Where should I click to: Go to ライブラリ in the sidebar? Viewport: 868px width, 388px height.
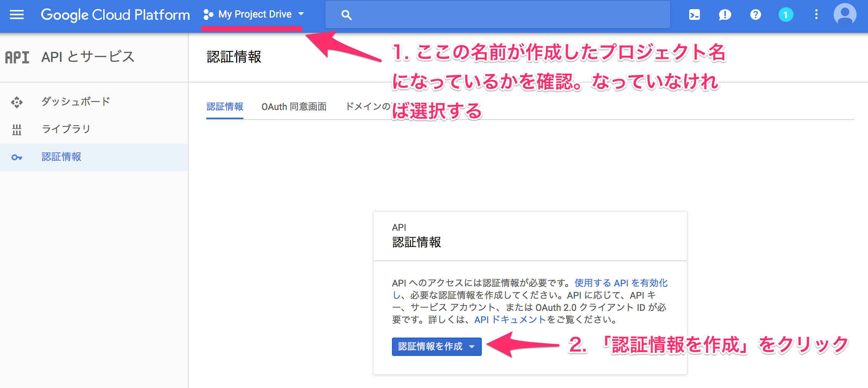tap(66, 129)
